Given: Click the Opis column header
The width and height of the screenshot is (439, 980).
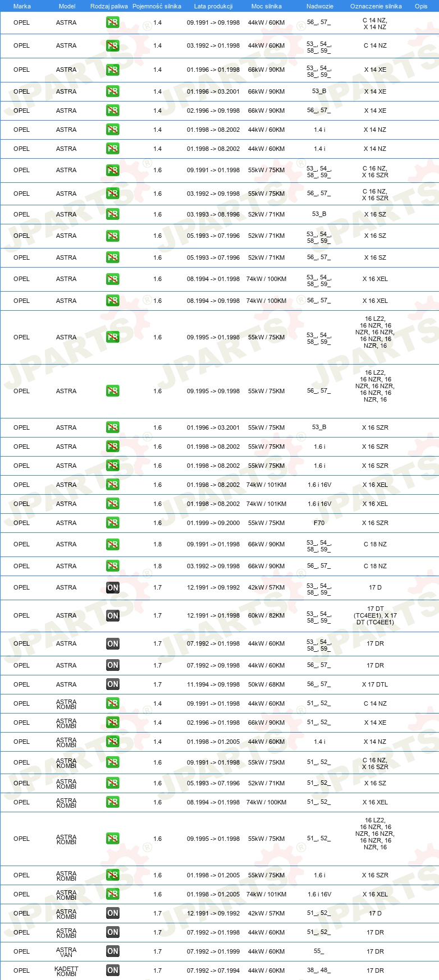Looking at the screenshot, I should pyautogui.click(x=421, y=6).
